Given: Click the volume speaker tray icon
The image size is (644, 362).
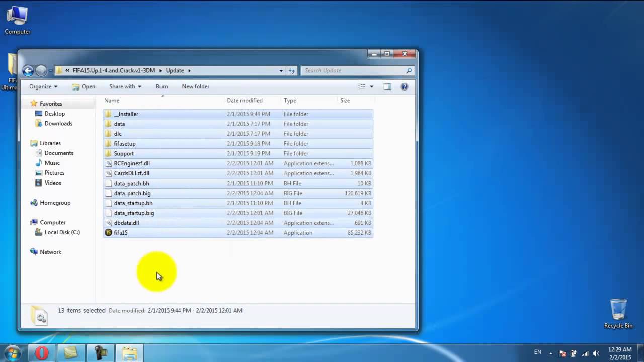Looking at the screenshot, I should pyautogui.click(x=596, y=353).
